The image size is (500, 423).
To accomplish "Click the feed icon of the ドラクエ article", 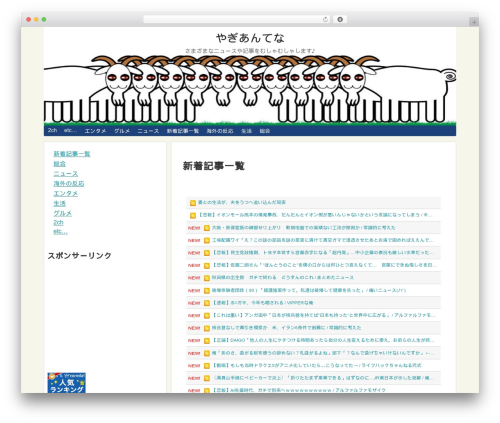I will 207,366.
